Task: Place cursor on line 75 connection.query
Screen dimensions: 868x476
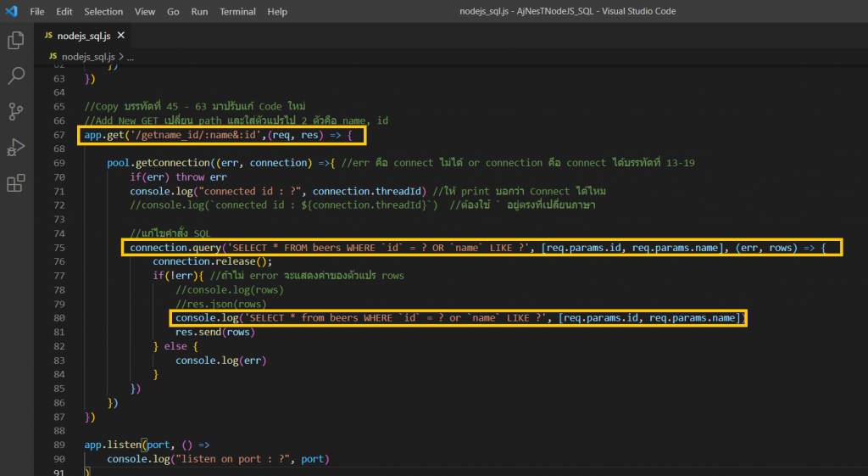Action: pyautogui.click(x=175, y=247)
